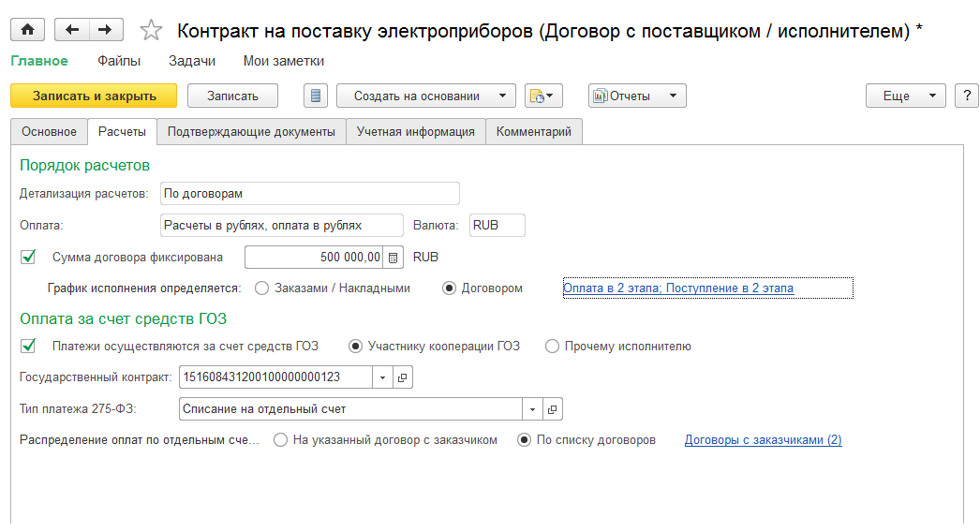Click into the contract sum field

(x=314, y=257)
